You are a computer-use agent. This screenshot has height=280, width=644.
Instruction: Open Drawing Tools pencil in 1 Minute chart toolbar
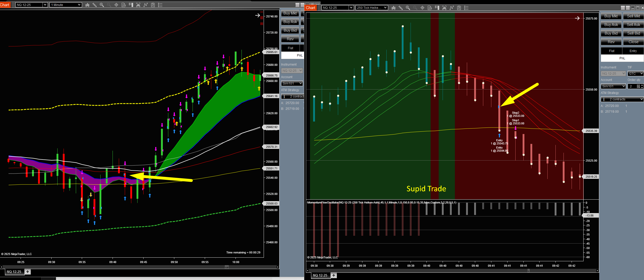pyautogui.click(x=95, y=5)
